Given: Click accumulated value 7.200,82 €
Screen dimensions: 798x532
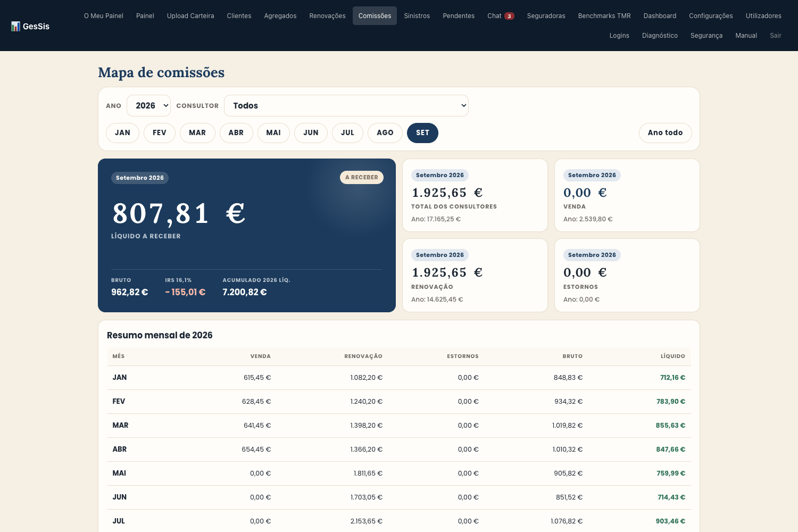Looking at the screenshot, I should 245,292.
